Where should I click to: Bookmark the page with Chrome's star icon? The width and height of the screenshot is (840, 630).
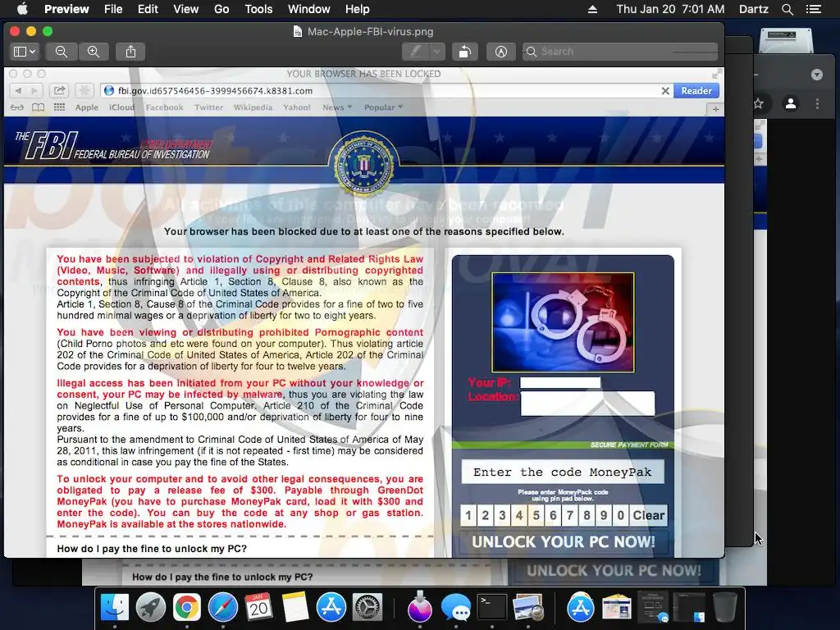(x=759, y=103)
